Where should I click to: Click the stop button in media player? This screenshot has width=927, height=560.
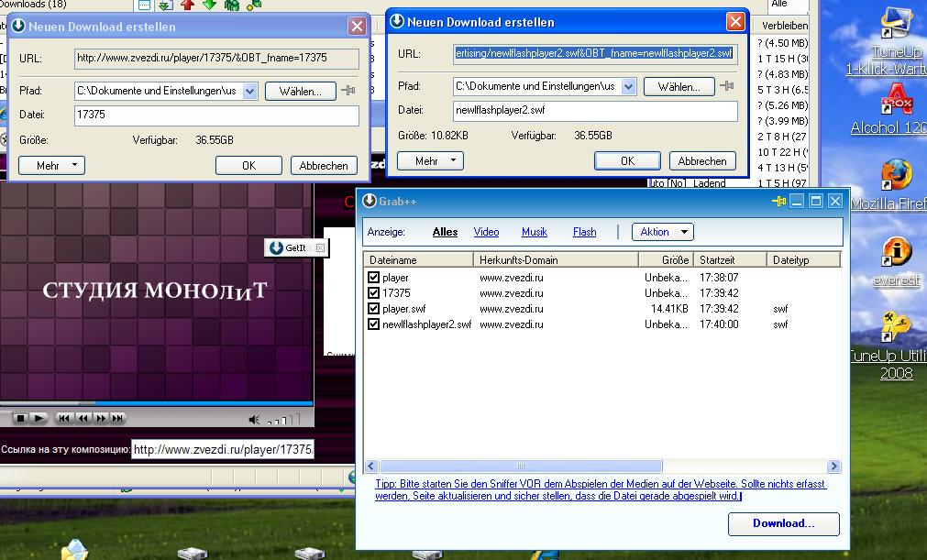click(x=20, y=419)
